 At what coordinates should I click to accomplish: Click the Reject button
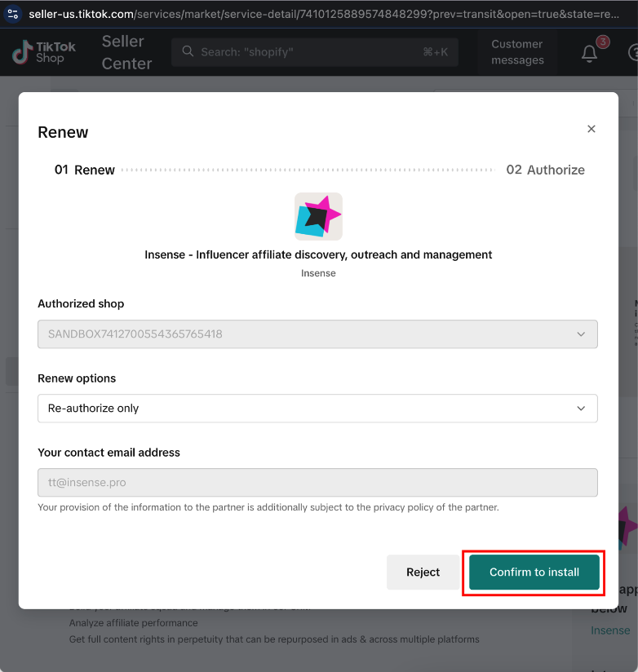click(423, 573)
